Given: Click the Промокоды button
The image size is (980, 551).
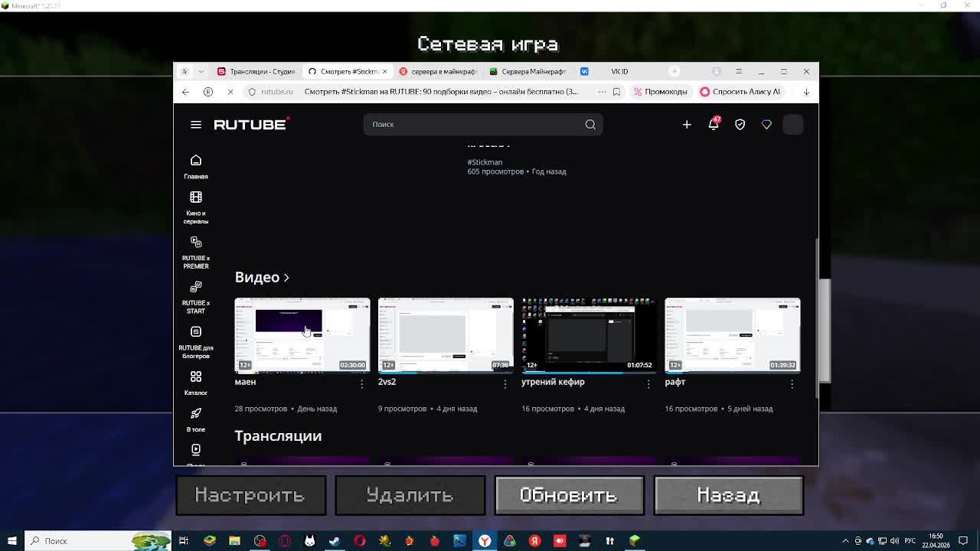Looking at the screenshot, I should point(660,92).
